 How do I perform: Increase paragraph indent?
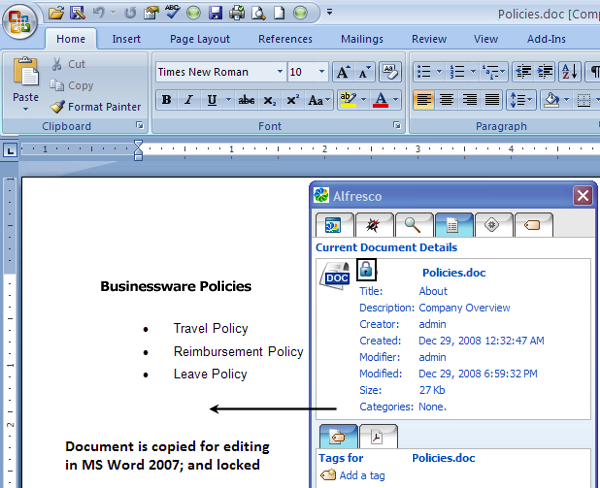pos(545,72)
